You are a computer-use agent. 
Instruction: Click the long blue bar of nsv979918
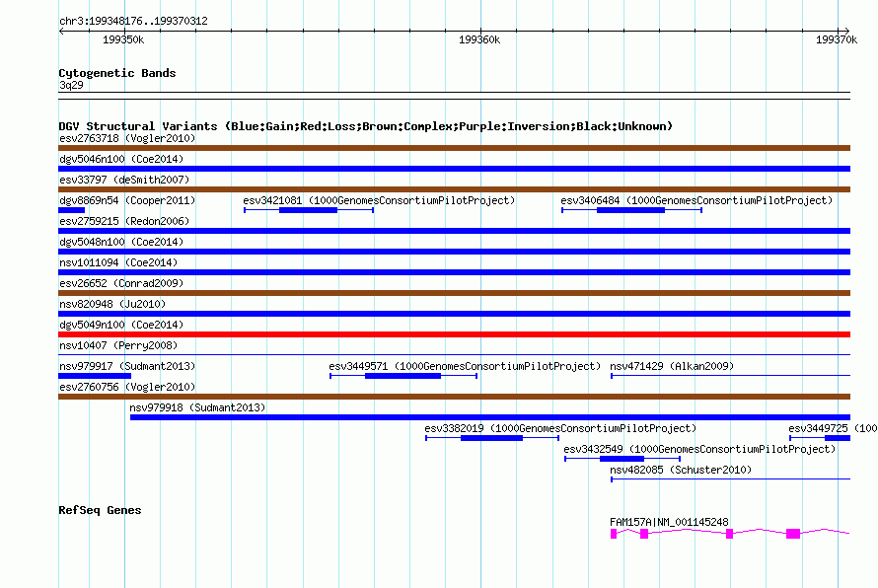(490, 417)
